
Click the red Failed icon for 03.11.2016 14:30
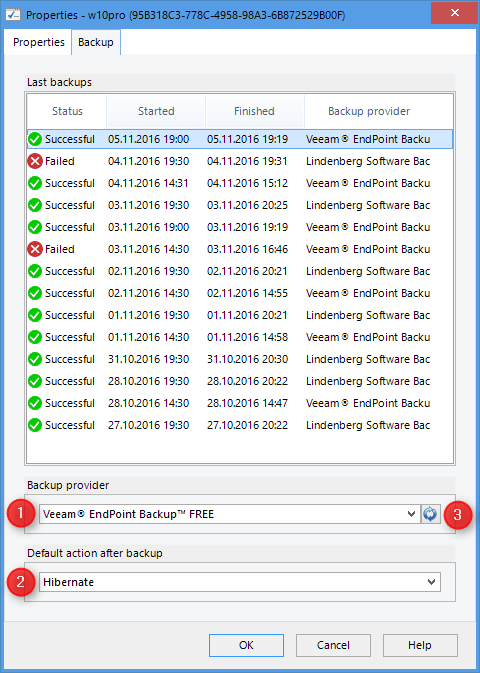35,249
